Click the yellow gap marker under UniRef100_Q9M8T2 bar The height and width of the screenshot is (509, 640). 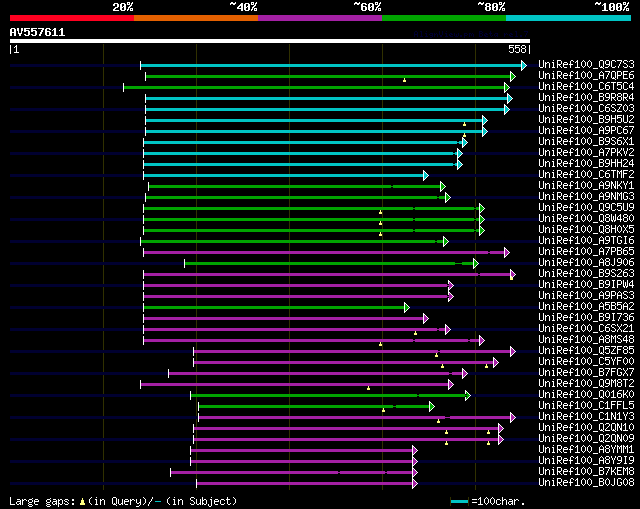pos(369,388)
